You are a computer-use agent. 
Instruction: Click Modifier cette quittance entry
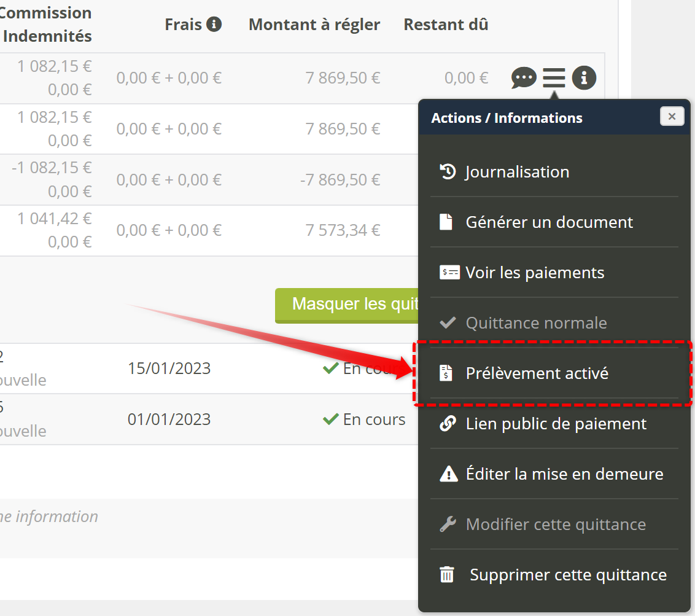click(x=556, y=524)
